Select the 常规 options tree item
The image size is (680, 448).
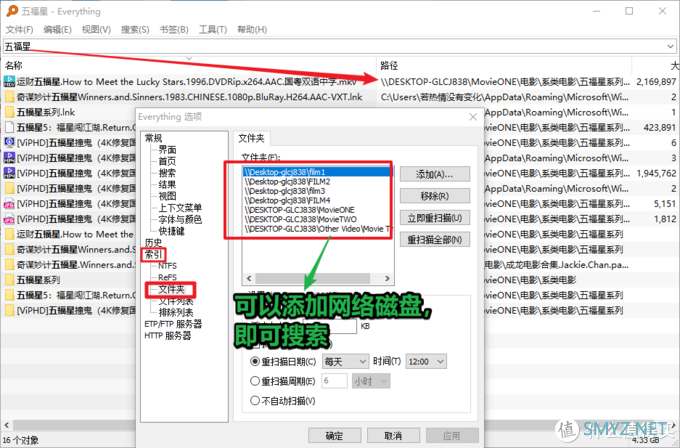154,138
